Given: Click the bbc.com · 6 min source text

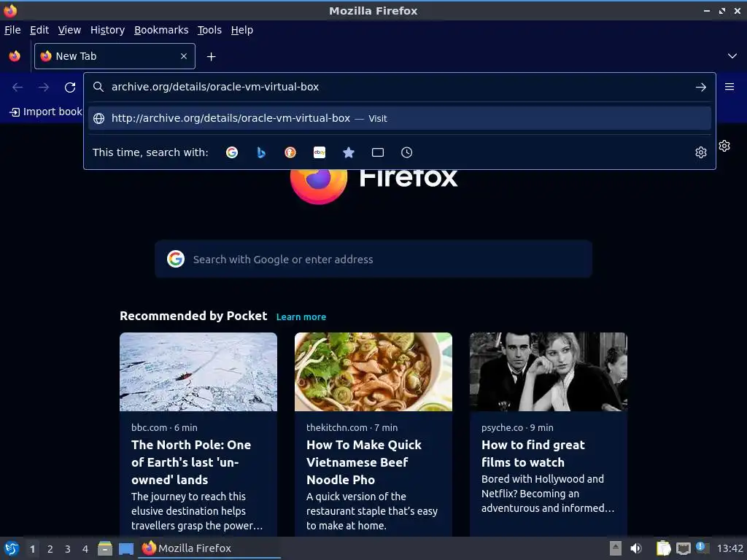Looking at the screenshot, I should (164, 427).
